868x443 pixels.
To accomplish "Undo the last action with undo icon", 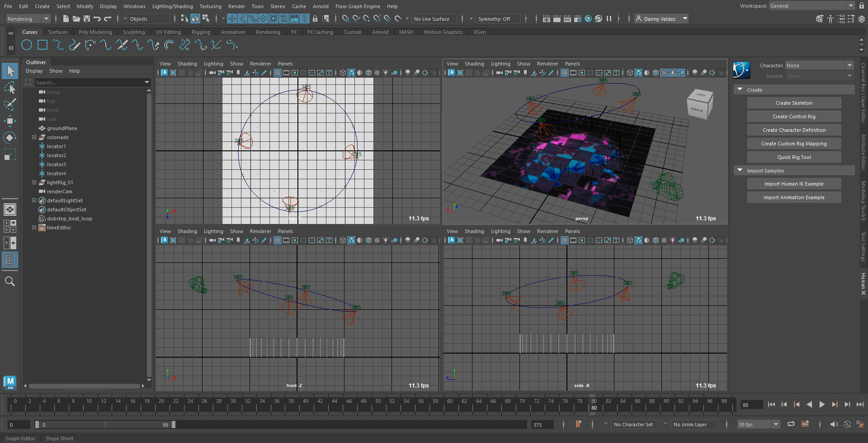I will tap(97, 19).
